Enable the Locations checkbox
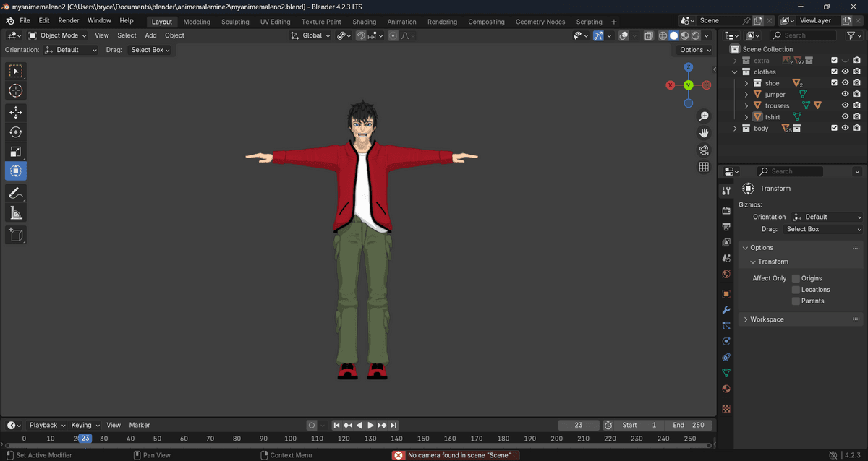868x461 pixels. 796,290
